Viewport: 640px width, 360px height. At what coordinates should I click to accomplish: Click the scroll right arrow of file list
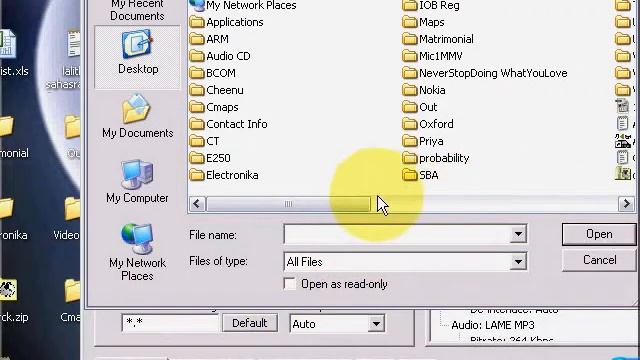coord(626,204)
